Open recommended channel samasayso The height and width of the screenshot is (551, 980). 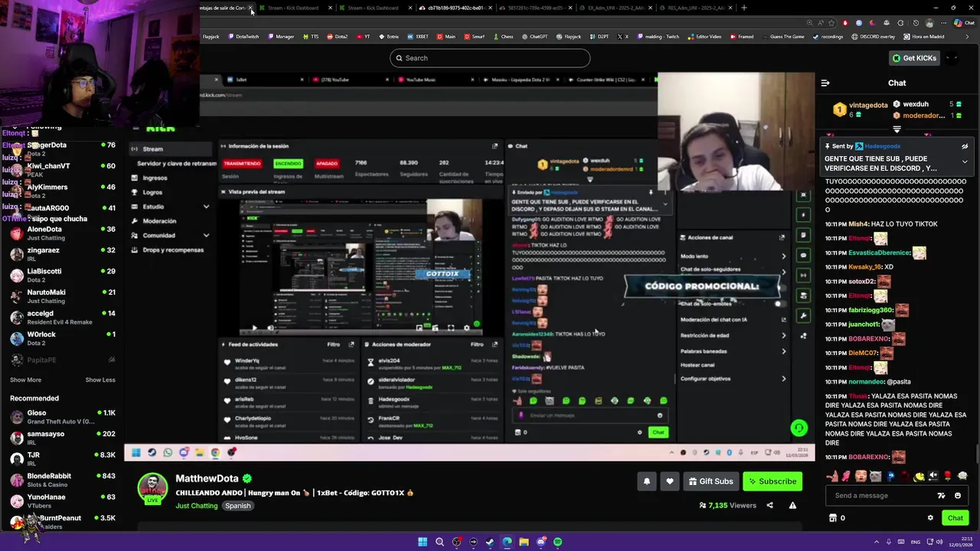63,438
